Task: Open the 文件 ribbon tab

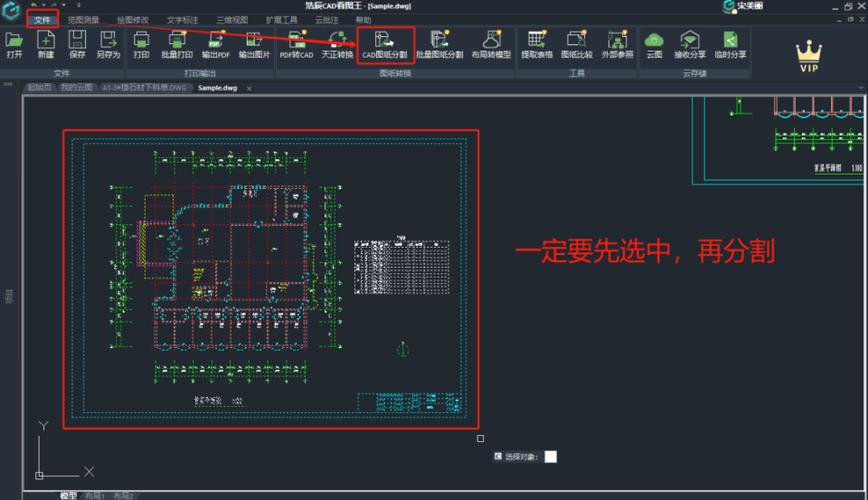Action: 42,20
